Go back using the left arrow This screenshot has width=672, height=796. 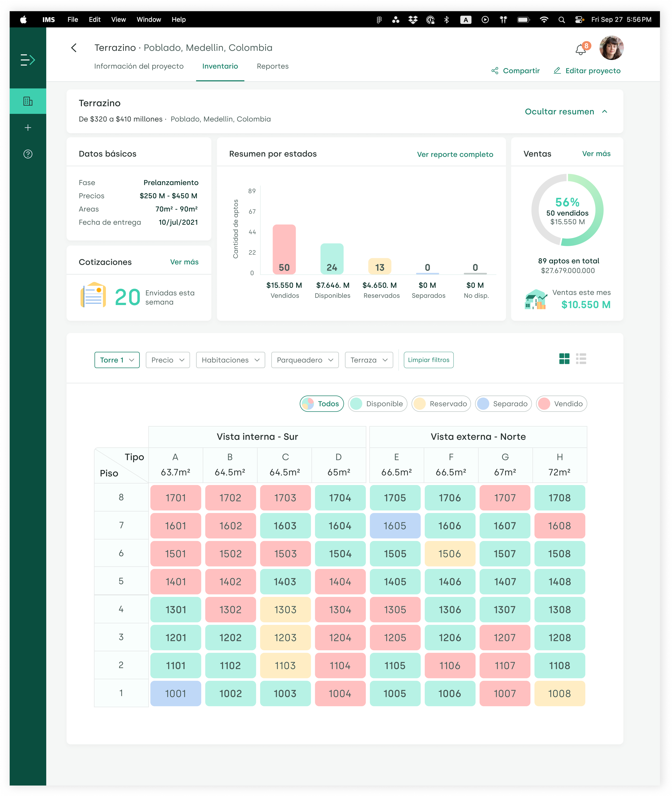pos(74,48)
